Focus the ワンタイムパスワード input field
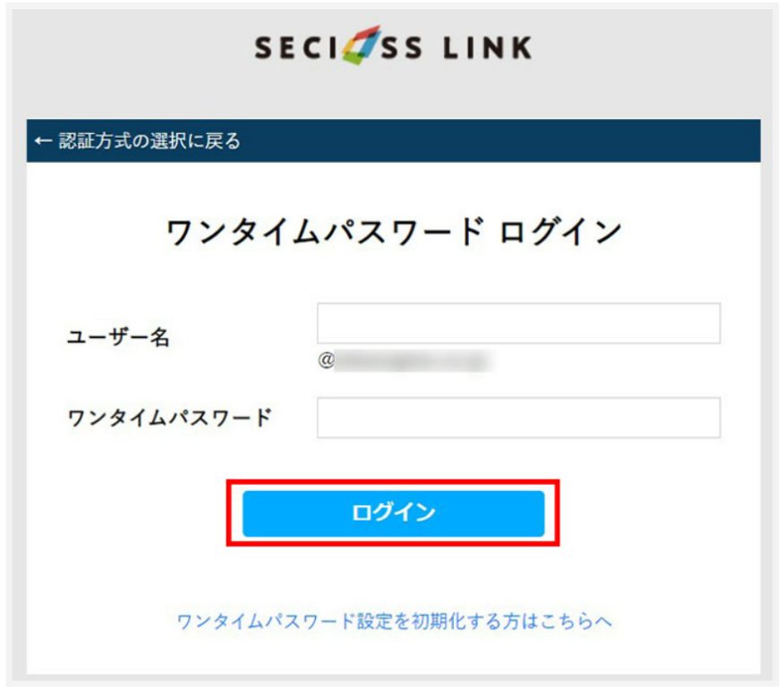784x695 pixels. [x=518, y=418]
